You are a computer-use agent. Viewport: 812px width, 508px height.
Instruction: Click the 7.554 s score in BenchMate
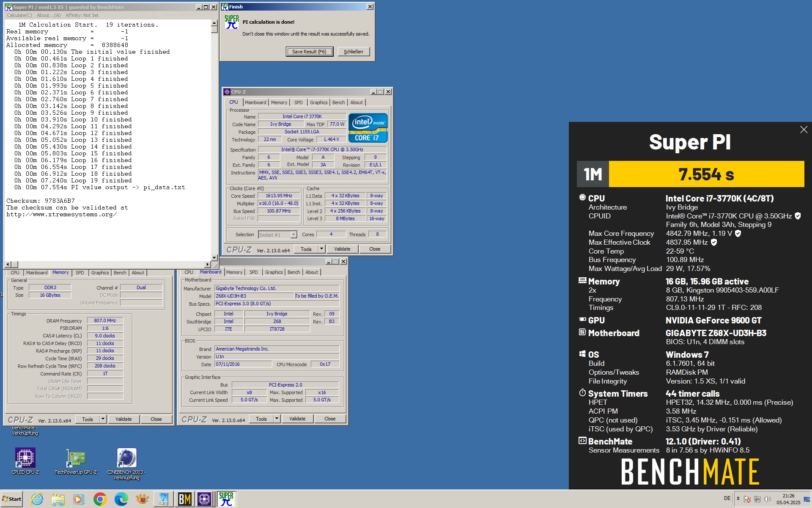click(x=706, y=174)
